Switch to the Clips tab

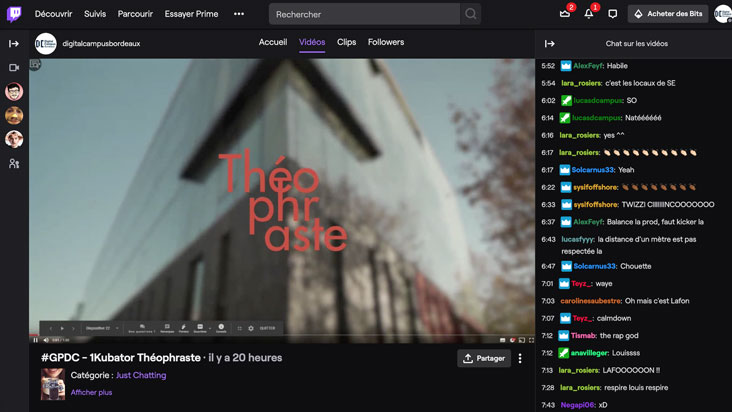coord(346,43)
